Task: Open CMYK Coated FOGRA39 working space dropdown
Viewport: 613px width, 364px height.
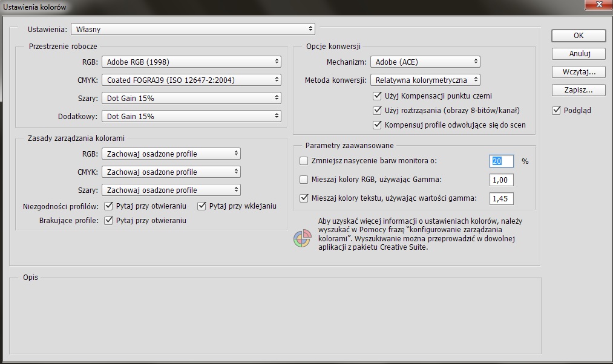Action: click(191, 80)
